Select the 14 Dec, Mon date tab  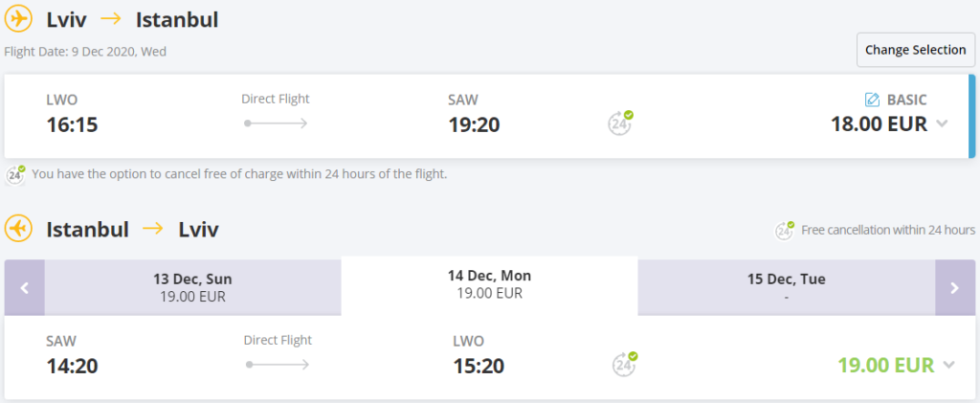pos(489,285)
